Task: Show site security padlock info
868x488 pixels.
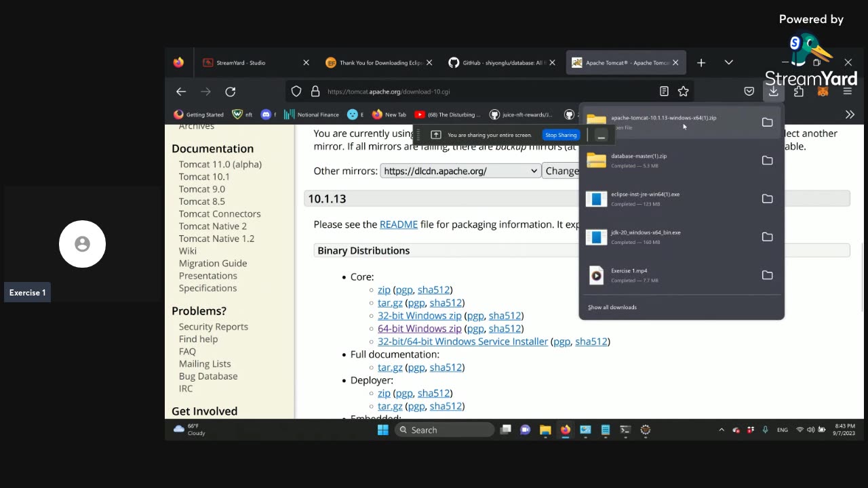Action: tap(315, 91)
